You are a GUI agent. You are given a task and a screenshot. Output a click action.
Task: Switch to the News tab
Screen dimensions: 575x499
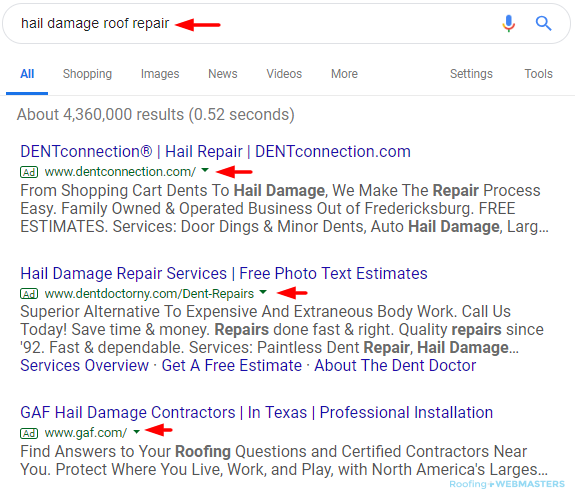tap(223, 74)
